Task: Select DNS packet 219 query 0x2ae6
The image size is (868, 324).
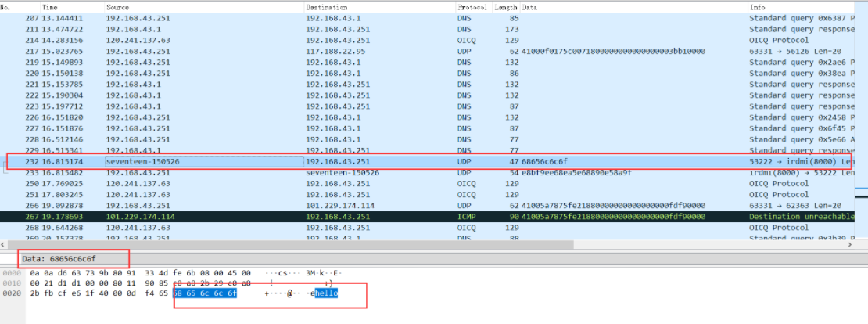Action: click(x=428, y=63)
